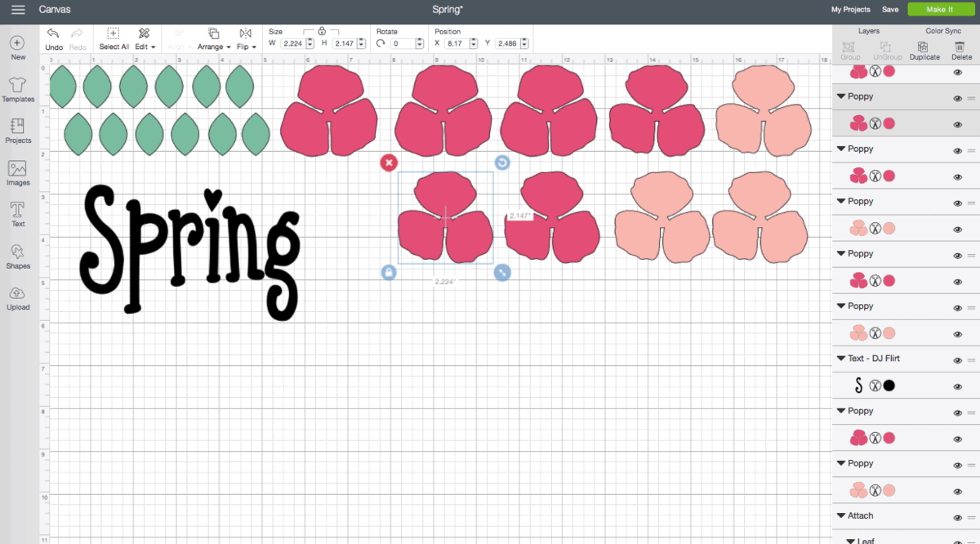
Task: Click the Redo arrow
Action: (x=78, y=33)
